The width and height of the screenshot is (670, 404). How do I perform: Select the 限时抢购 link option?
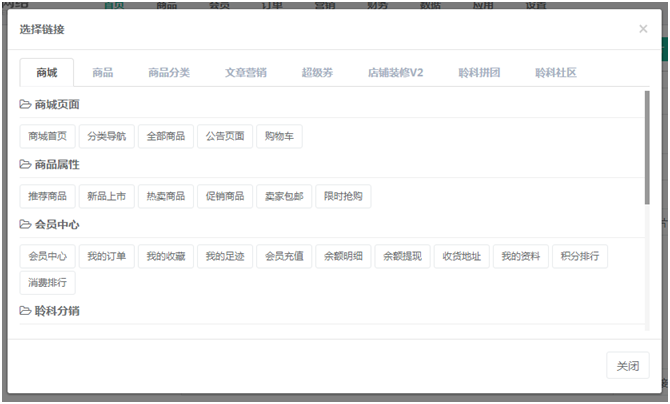(342, 196)
